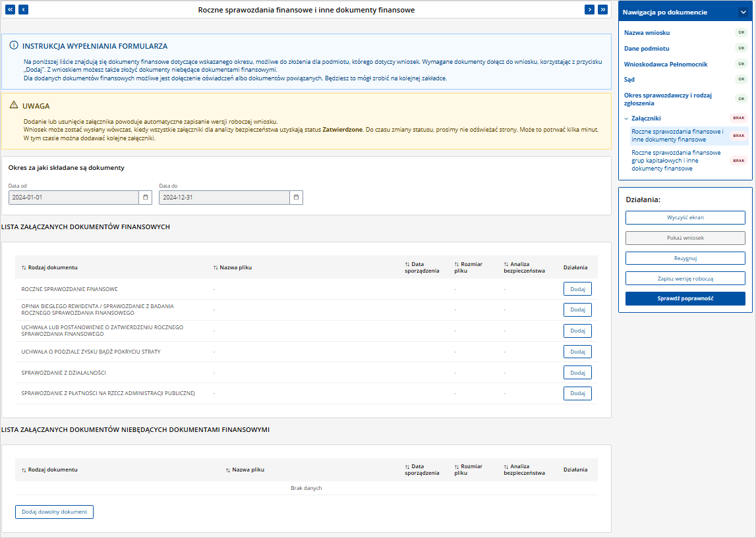756x538 pixels.
Task: Open Wnioskodawca Pełnomocnik navigation item
Action: click(665, 64)
